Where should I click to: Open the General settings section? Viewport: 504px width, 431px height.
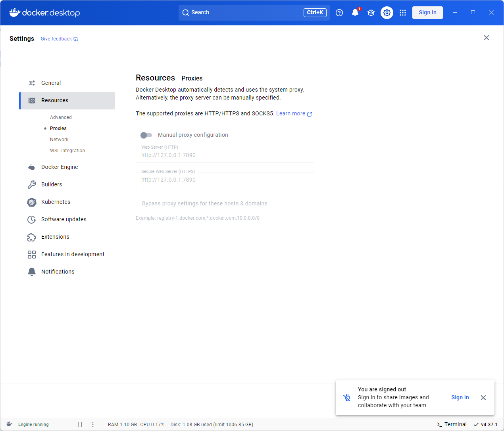tap(67, 83)
